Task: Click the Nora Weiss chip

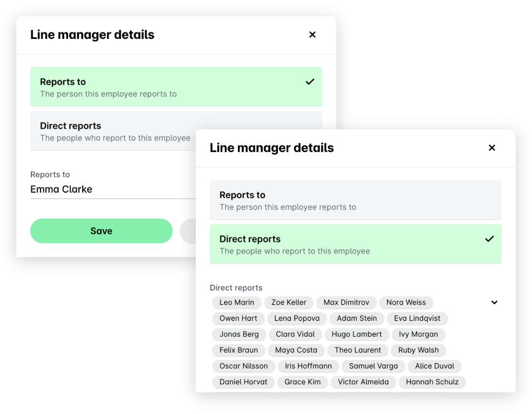Action: pyautogui.click(x=406, y=303)
